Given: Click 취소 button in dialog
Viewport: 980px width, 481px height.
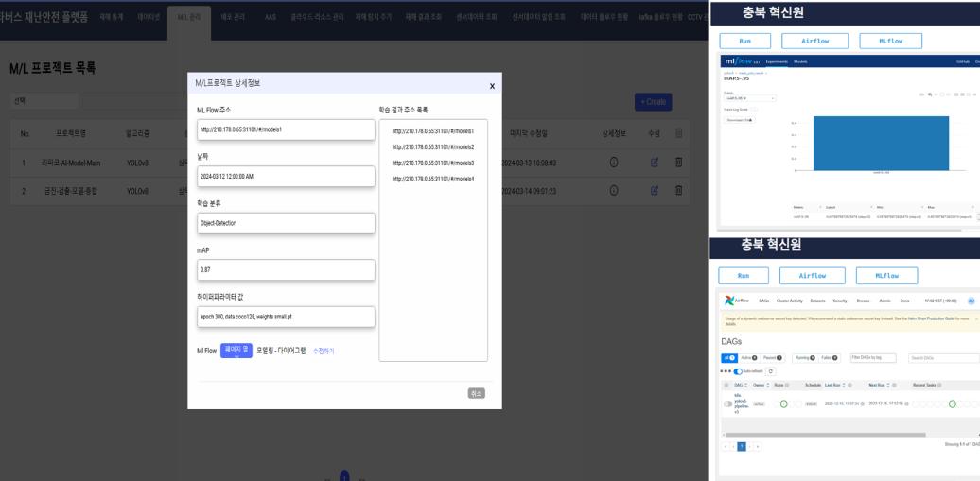Looking at the screenshot, I should (x=476, y=393).
